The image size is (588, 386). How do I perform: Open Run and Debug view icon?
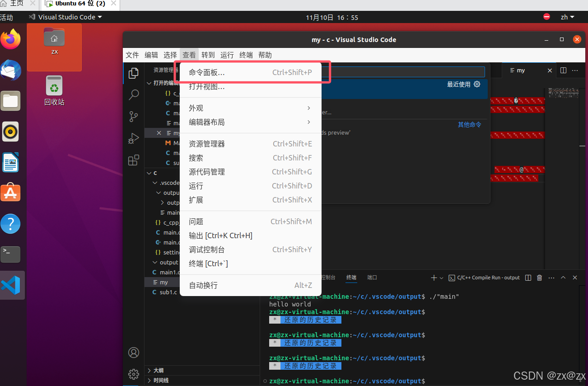click(134, 138)
